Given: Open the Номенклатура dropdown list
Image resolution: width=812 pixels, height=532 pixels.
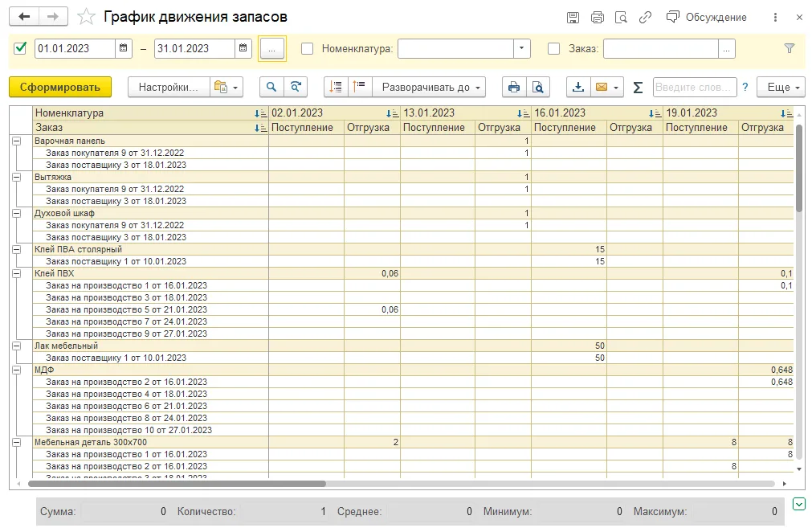Looking at the screenshot, I should tap(521, 49).
